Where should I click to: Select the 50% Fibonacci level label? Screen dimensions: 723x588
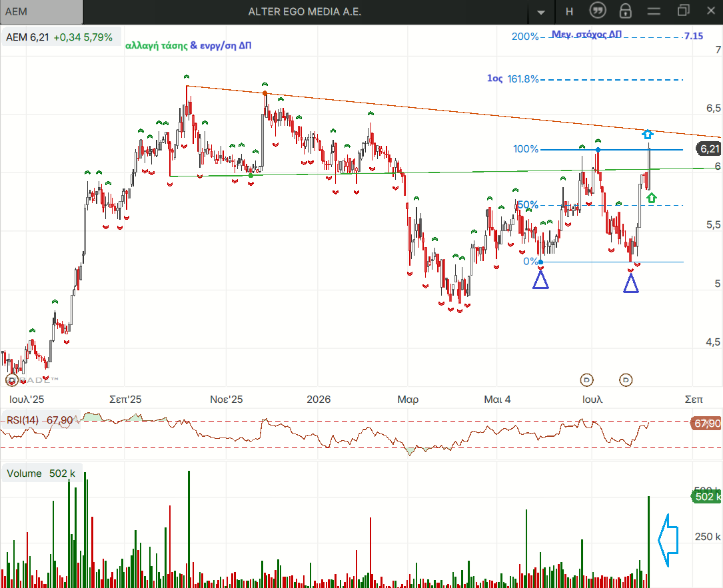point(528,204)
